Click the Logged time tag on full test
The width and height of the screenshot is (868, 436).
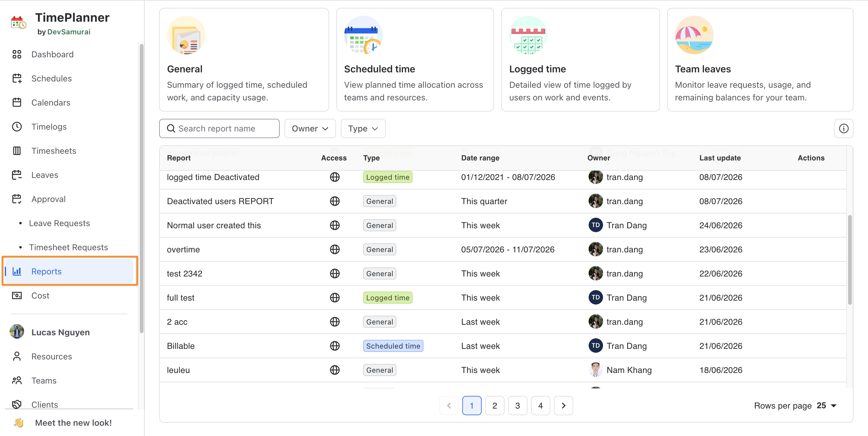[x=388, y=298]
